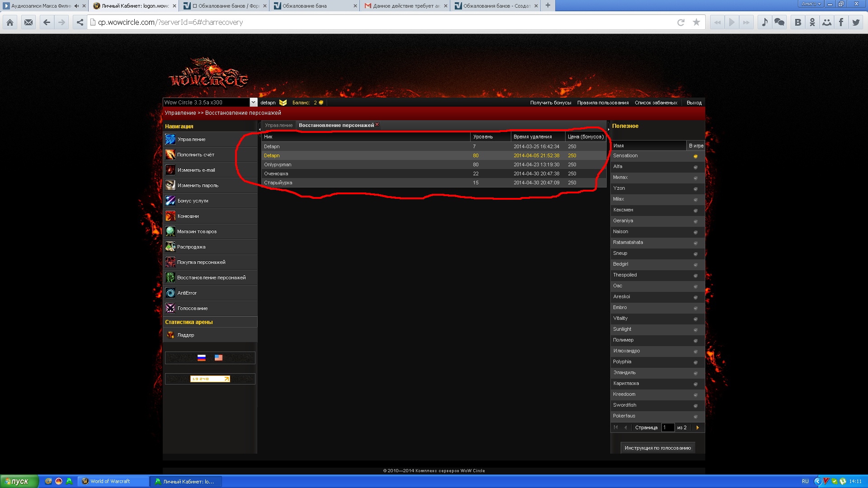The width and height of the screenshot is (868, 488).
Task: Click the AntiError swirl icon
Action: coord(170,293)
